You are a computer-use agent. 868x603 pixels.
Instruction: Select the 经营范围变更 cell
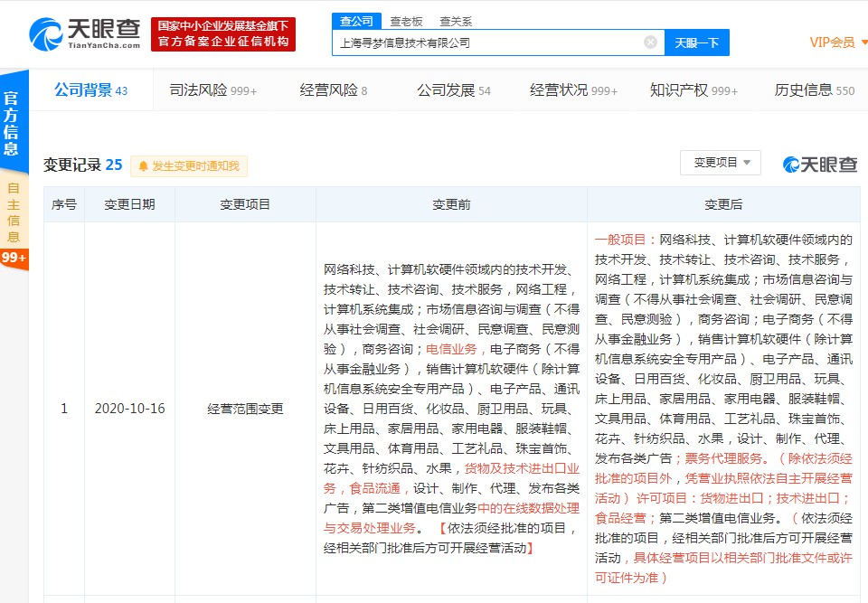pyautogui.click(x=245, y=409)
